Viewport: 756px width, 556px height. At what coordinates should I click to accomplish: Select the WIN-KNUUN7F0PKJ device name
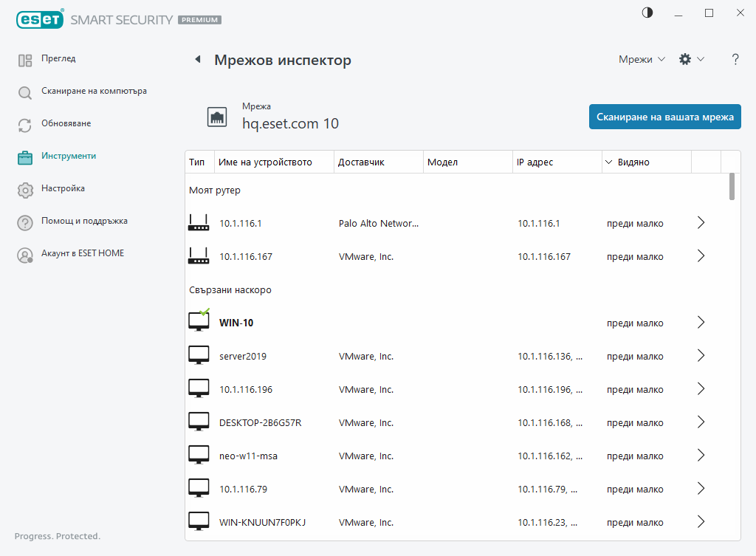(x=262, y=523)
